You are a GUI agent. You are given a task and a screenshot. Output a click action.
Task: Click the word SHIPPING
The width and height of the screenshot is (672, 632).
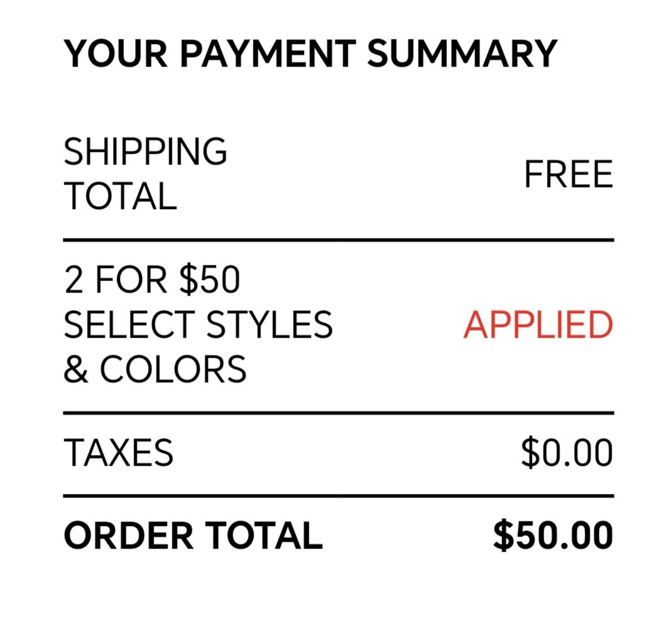pyautogui.click(x=145, y=152)
